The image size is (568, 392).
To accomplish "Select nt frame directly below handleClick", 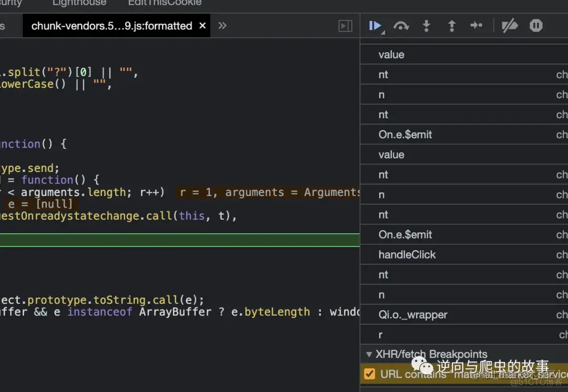I will [x=464, y=275].
